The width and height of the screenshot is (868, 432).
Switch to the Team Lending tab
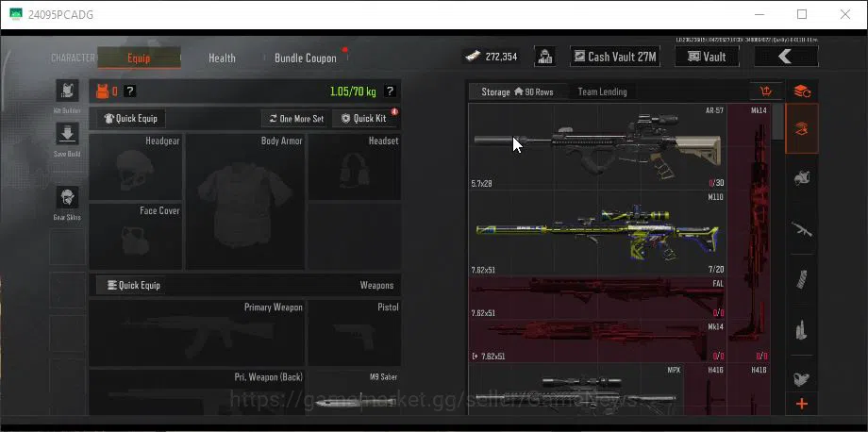602,91
